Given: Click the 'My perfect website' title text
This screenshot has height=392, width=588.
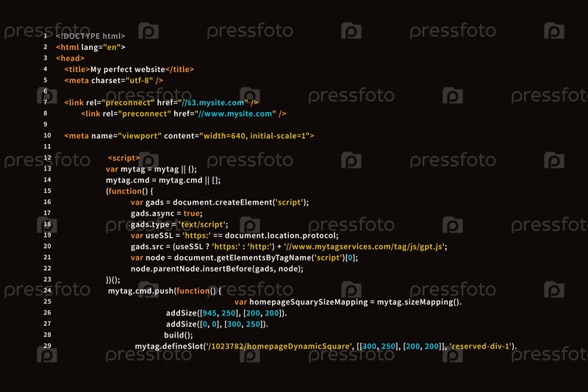Looking at the screenshot, I should click(127, 69).
